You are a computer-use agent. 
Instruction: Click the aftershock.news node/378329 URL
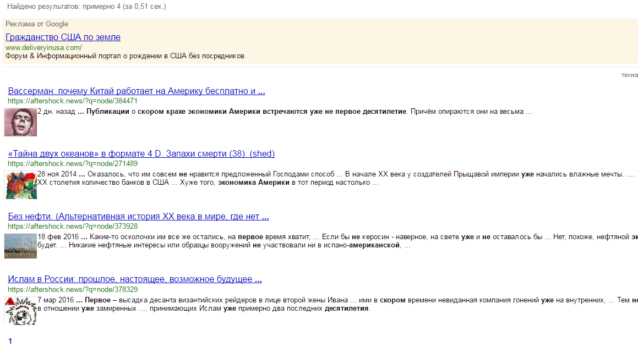point(73,289)
